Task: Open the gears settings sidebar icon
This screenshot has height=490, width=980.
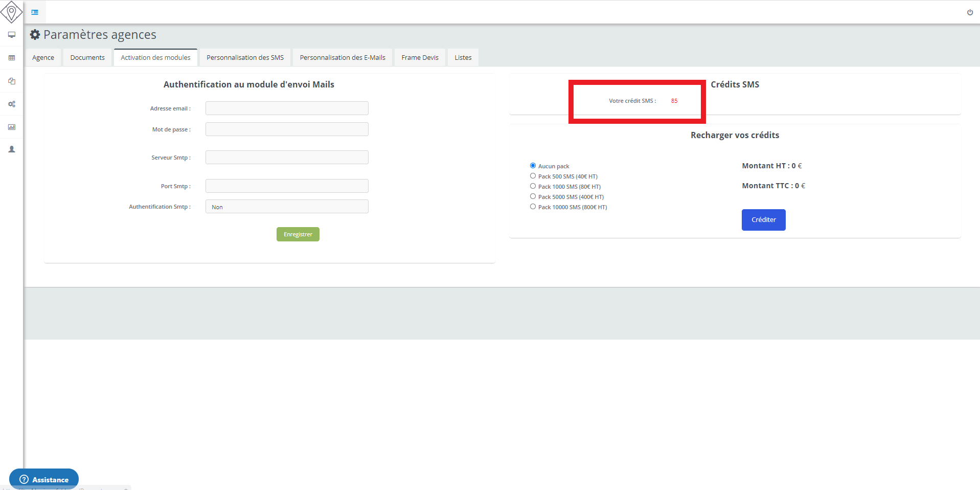Action: [12, 104]
